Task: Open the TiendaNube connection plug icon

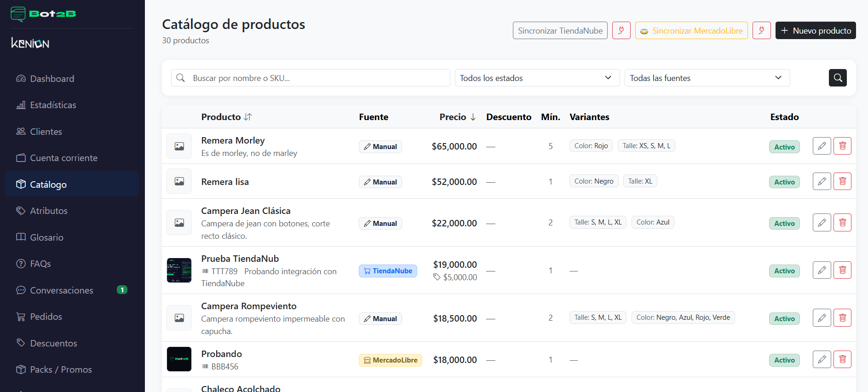Action: pos(621,30)
